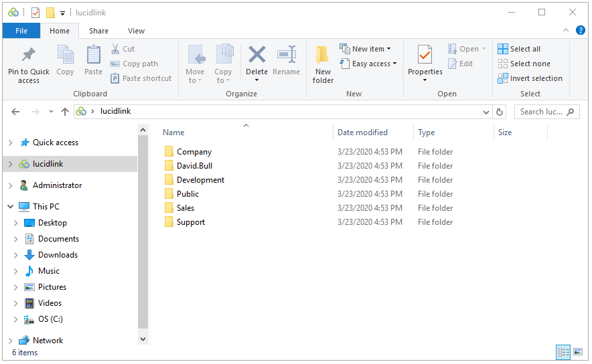This screenshot has height=364, width=592.
Task: Collapse the ribbon using the chevron
Action: point(566,31)
